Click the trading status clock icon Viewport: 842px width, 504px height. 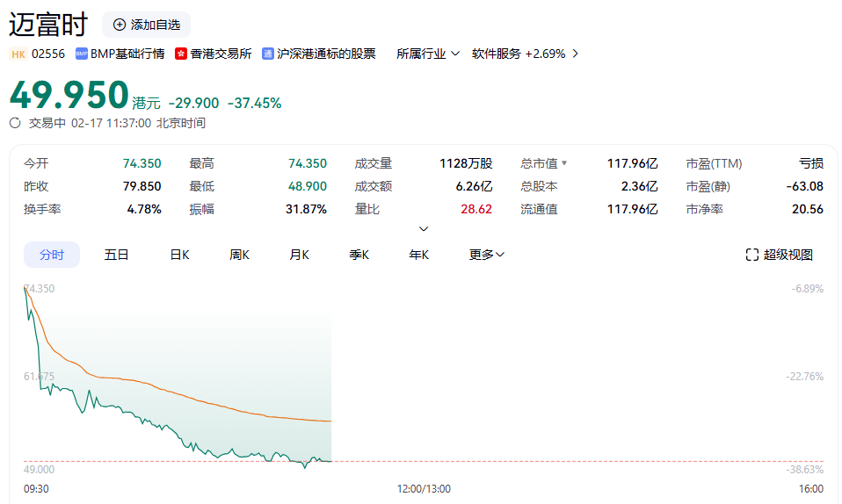(15, 123)
